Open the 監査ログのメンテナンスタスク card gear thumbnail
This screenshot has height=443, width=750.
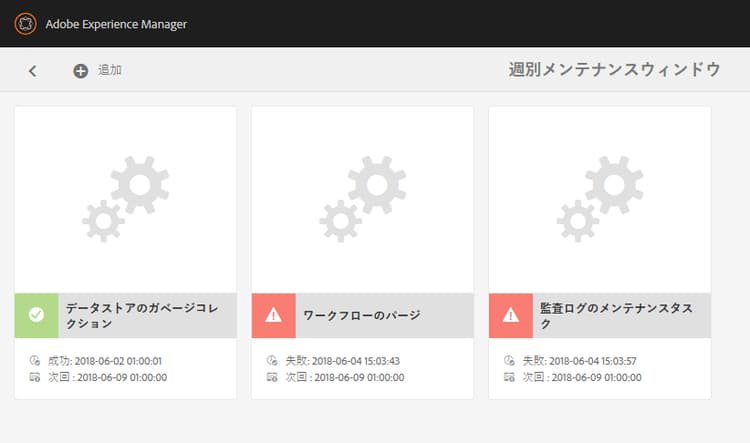pos(600,199)
